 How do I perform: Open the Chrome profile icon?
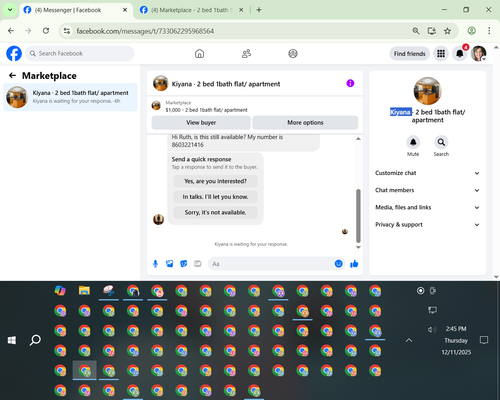click(x=471, y=31)
